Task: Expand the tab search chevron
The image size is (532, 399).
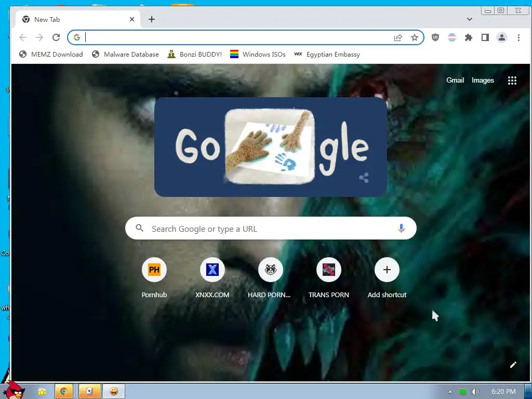Action: pyautogui.click(x=470, y=19)
